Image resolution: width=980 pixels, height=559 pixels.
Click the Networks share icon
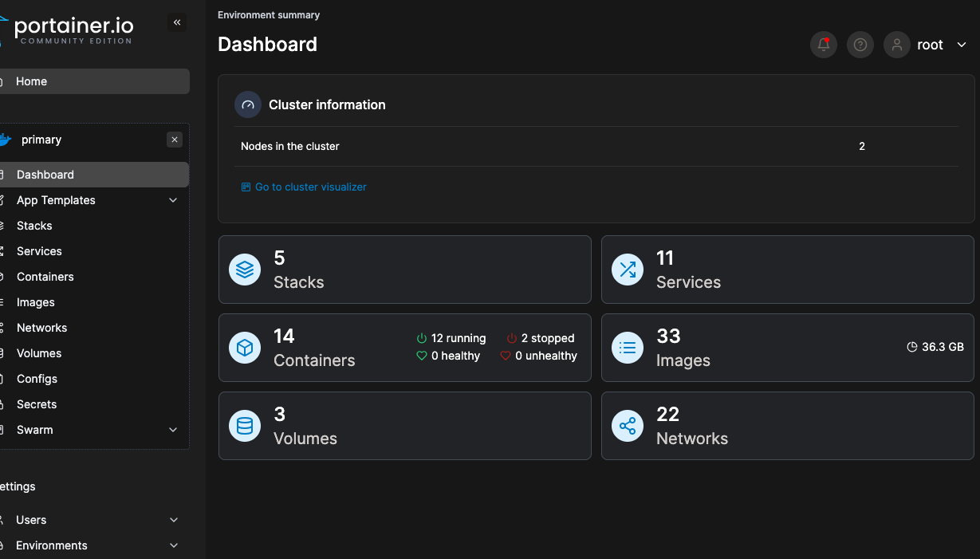[628, 426]
